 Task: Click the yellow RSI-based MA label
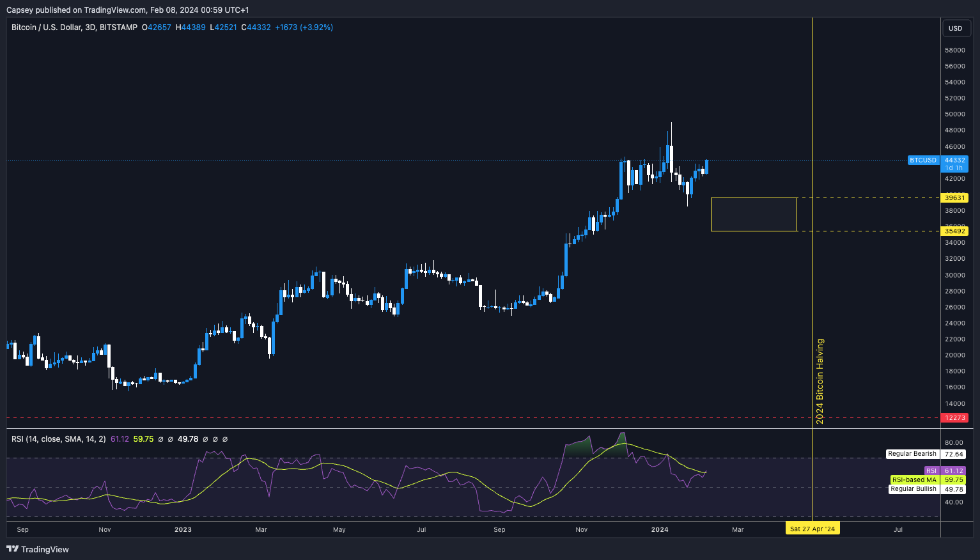[914, 479]
